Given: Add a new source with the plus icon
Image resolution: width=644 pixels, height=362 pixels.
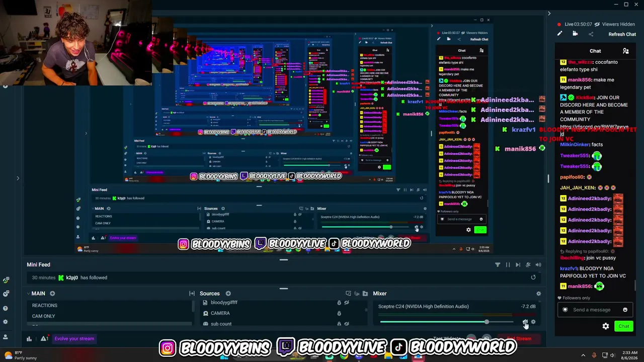Looking at the screenshot, I should (228, 293).
